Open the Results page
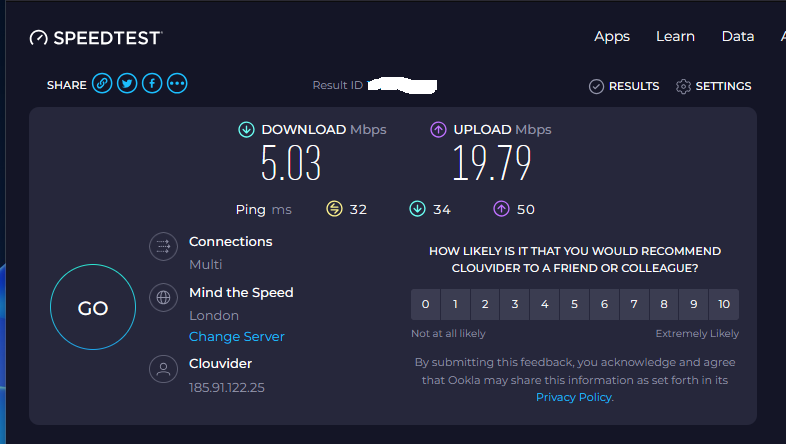This screenshot has height=444, width=786. (624, 86)
